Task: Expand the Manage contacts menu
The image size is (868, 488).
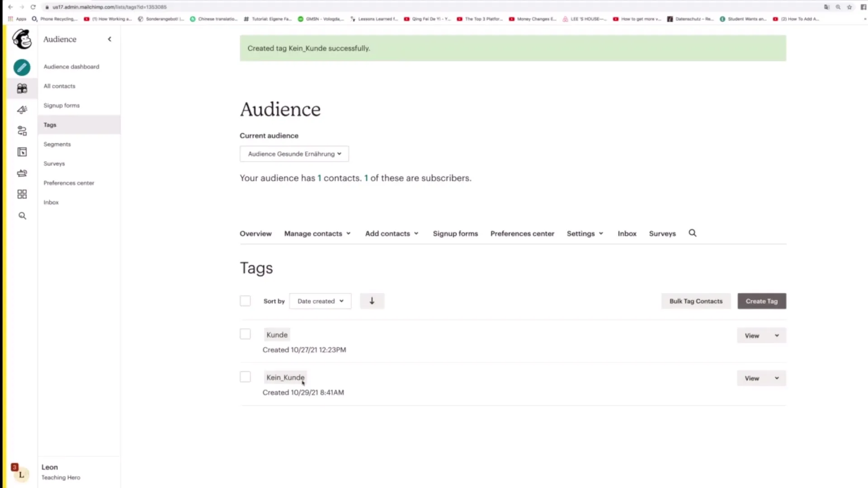Action: (x=317, y=234)
